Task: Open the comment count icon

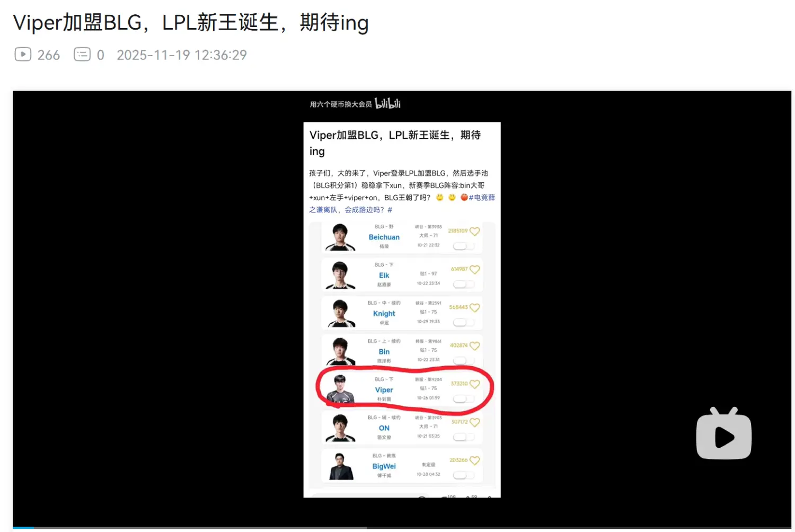Action: [82, 55]
